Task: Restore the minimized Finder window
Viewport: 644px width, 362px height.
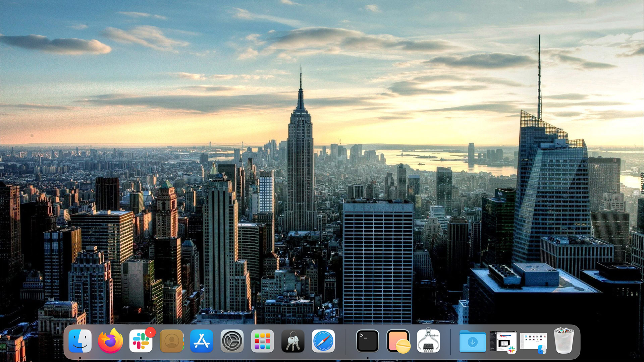Action: [x=533, y=343]
